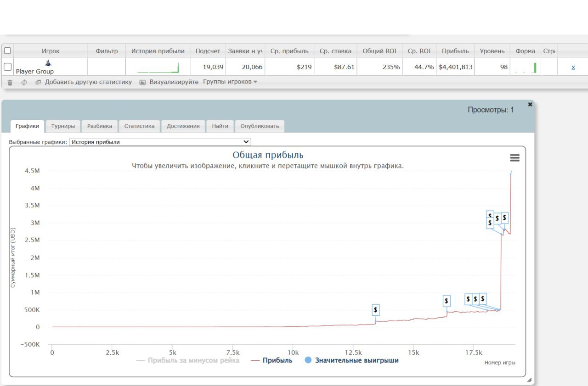The image size is (588, 386).
Task: Remove Player Group row with the x link
Action: coord(573,67)
